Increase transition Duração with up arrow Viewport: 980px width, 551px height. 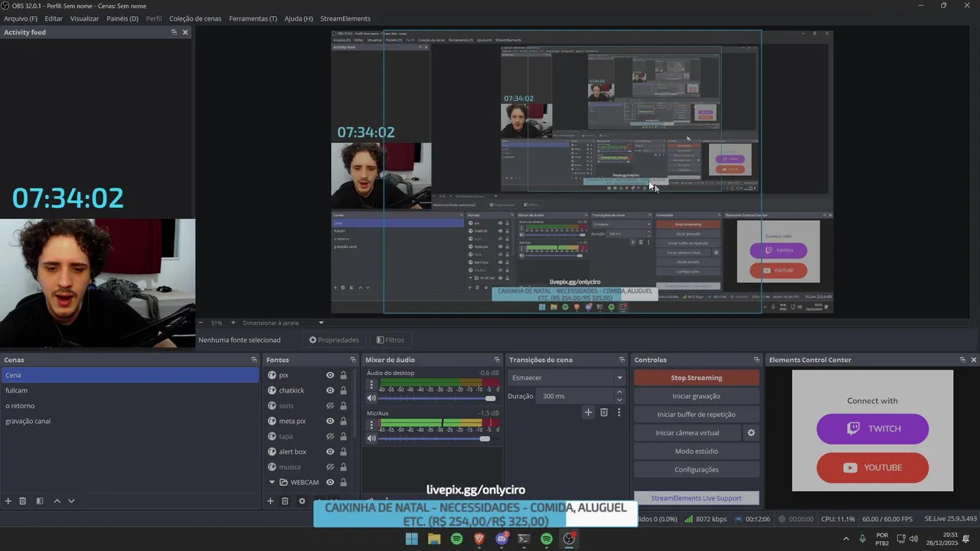pos(619,393)
